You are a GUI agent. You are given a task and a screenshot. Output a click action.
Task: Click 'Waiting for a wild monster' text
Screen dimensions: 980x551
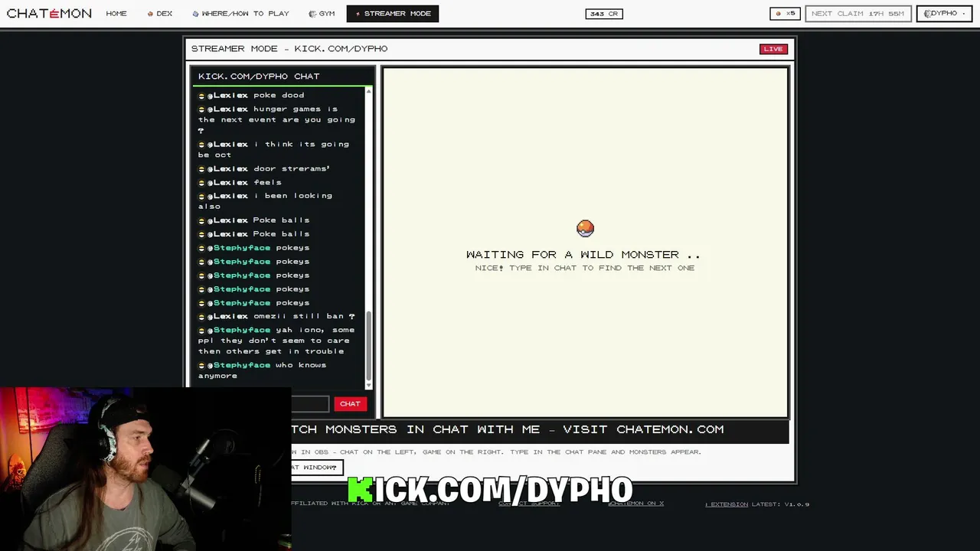click(x=583, y=255)
